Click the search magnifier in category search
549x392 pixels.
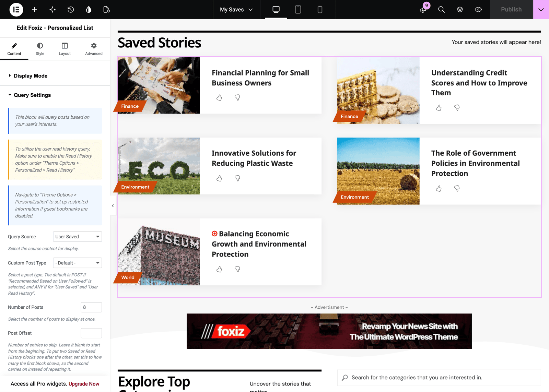345,378
